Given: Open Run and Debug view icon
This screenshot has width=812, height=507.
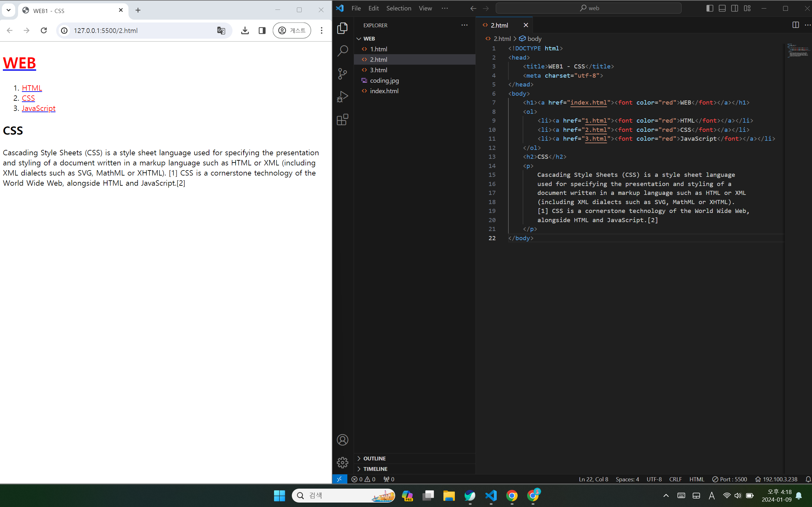Looking at the screenshot, I should point(342,97).
